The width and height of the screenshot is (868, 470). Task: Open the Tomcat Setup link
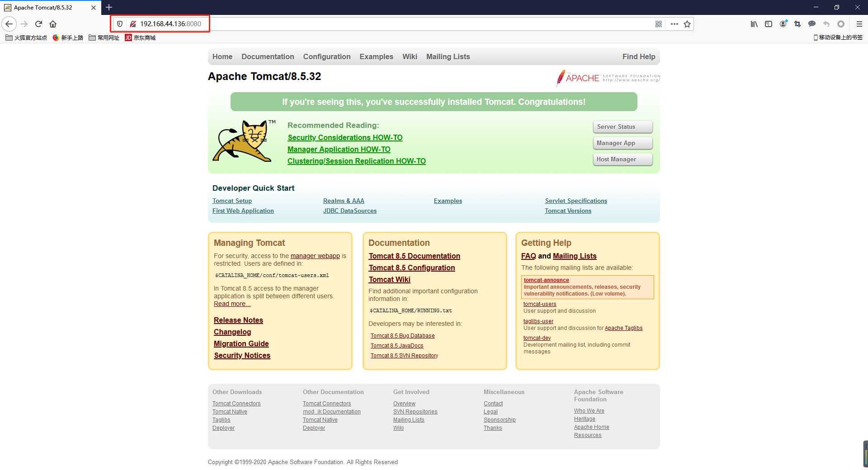tap(232, 201)
